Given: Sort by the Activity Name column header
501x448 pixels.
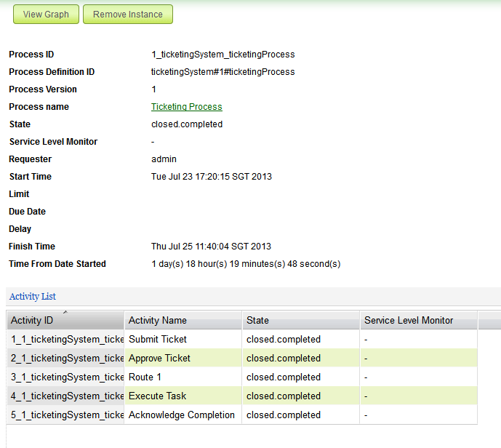Looking at the screenshot, I should pyautogui.click(x=183, y=320).
